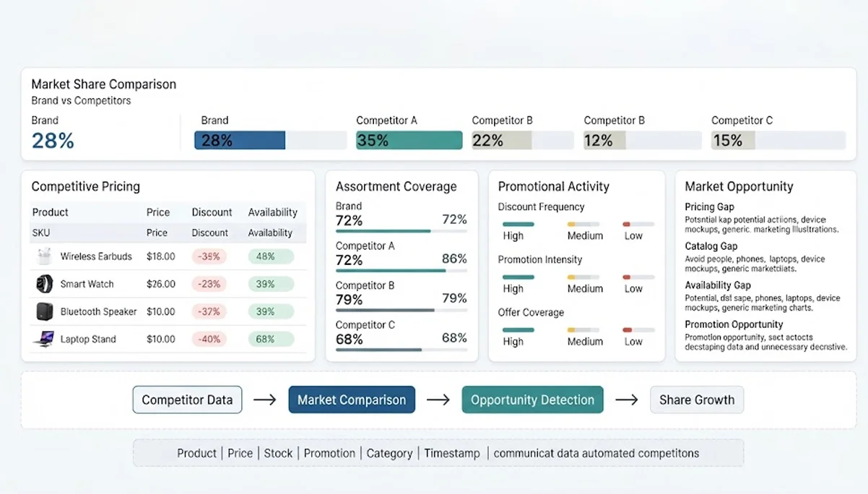
Task: Click the $10.00 price of Bluetooth Speaker
Action: [x=161, y=311]
